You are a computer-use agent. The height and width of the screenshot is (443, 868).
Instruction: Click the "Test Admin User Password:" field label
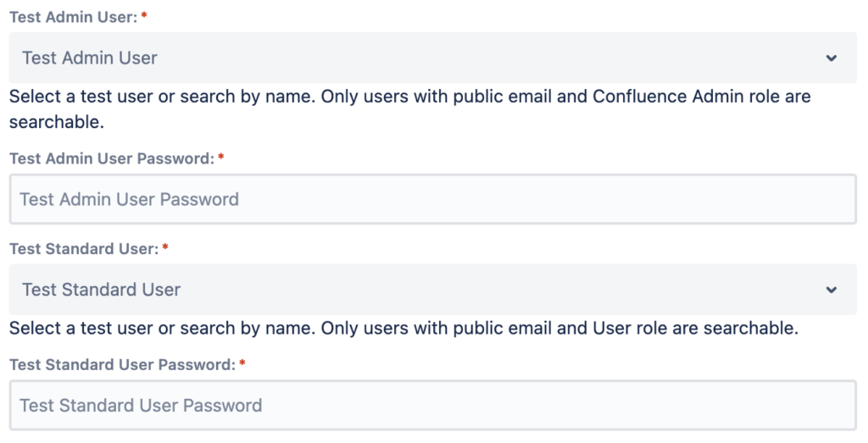click(112, 158)
